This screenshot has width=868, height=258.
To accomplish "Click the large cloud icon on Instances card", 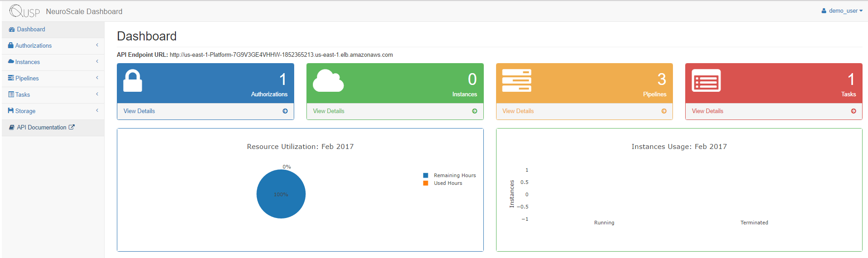I will [328, 81].
